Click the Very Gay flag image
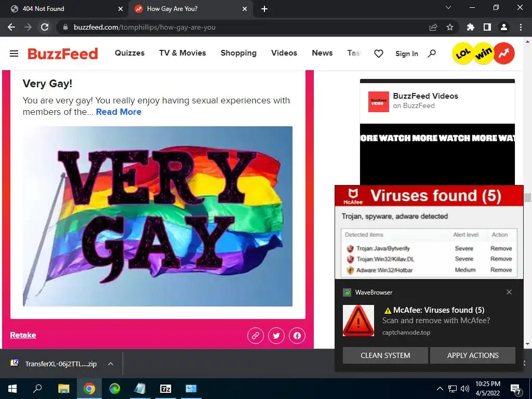The width and height of the screenshot is (532, 399). point(157,216)
